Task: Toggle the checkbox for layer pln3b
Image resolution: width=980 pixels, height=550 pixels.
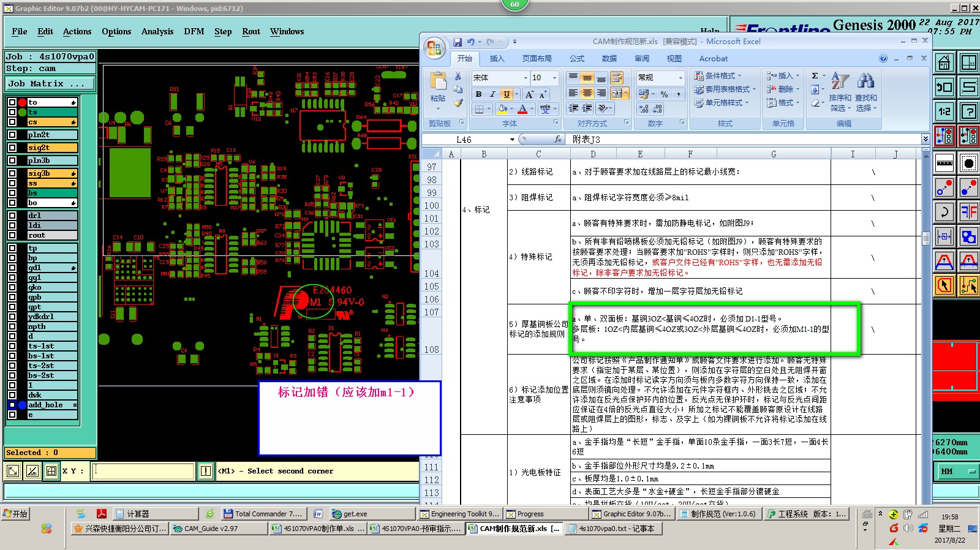Action: point(12,160)
